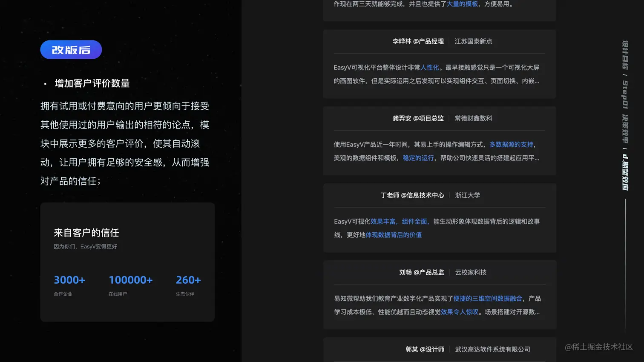This screenshot has width=644, height=362.
Task: Click company name 江苏国泰新点
Action: (x=473, y=41)
